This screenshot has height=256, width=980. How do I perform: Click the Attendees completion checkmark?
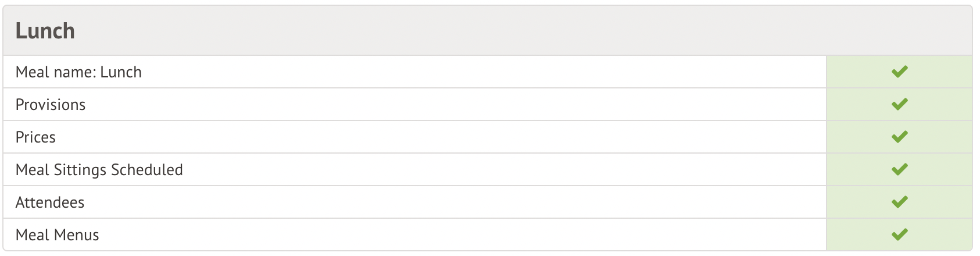click(x=899, y=202)
